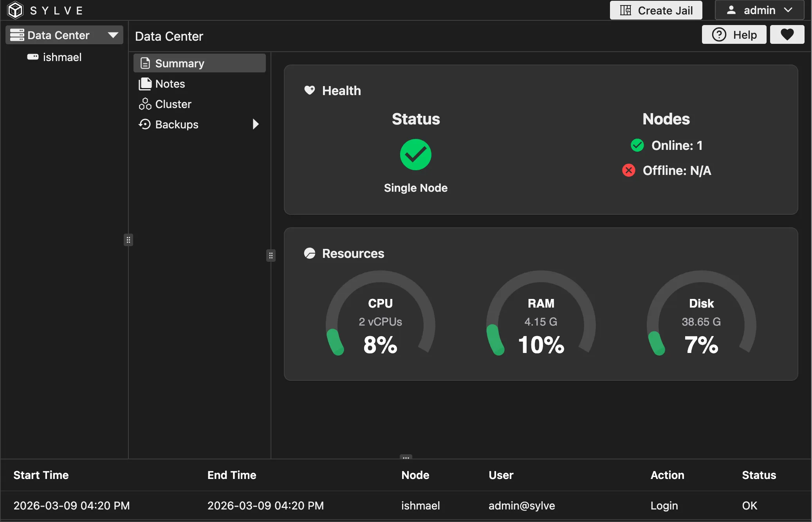Open Help
The width and height of the screenshot is (812, 522).
point(734,34)
